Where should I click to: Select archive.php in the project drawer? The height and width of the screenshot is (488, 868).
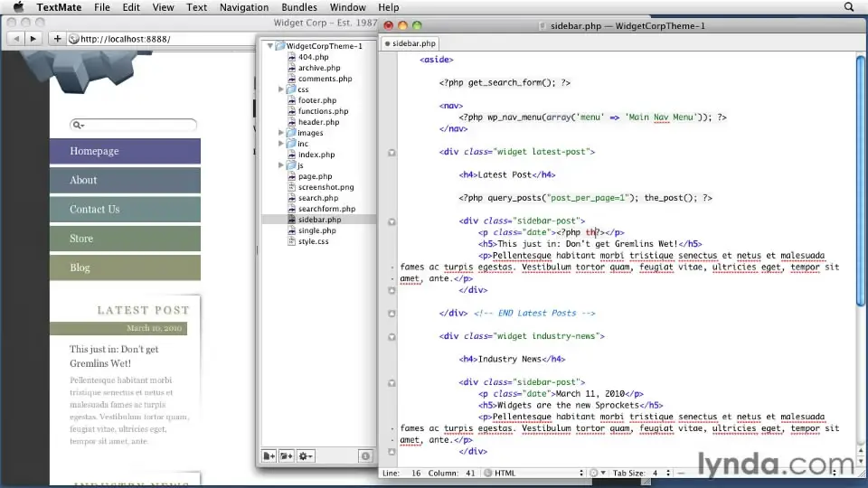click(319, 68)
